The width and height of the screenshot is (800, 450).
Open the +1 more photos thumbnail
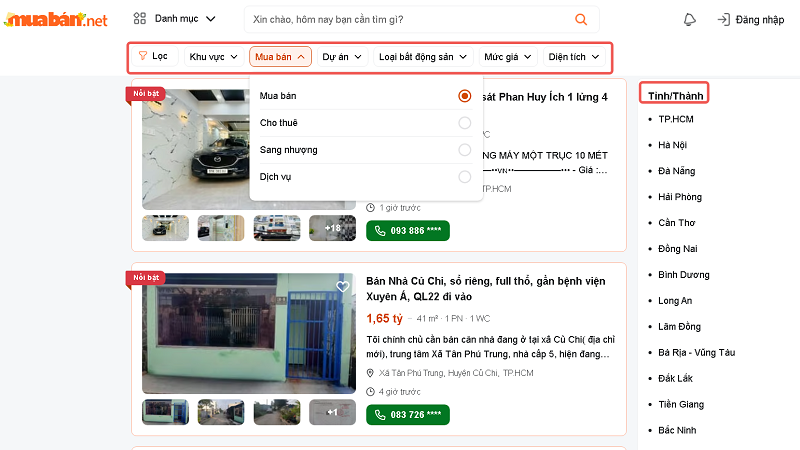332,412
